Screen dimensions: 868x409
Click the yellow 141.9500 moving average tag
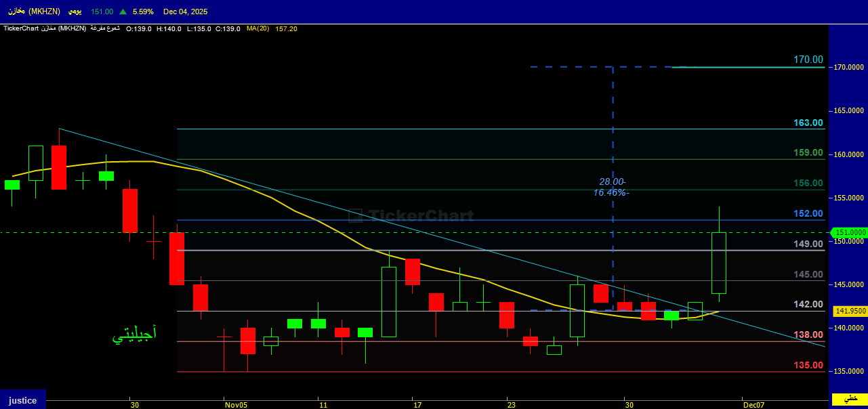pos(849,311)
